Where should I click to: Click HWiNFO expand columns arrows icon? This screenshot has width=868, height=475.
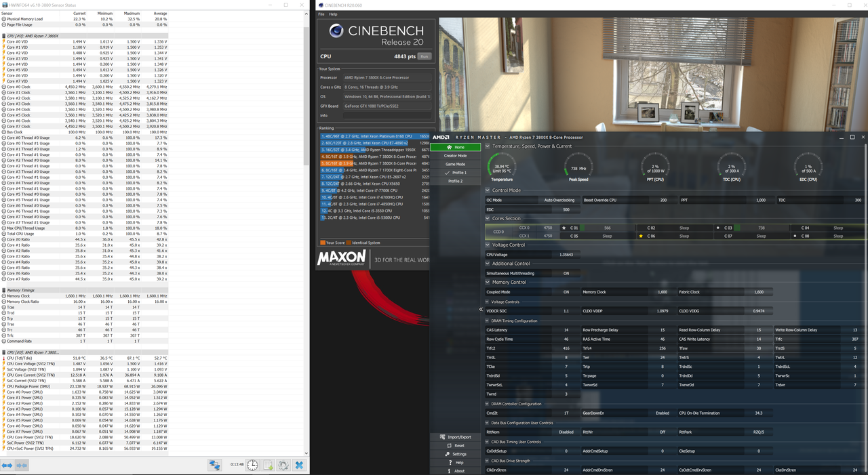tap(7, 466)
